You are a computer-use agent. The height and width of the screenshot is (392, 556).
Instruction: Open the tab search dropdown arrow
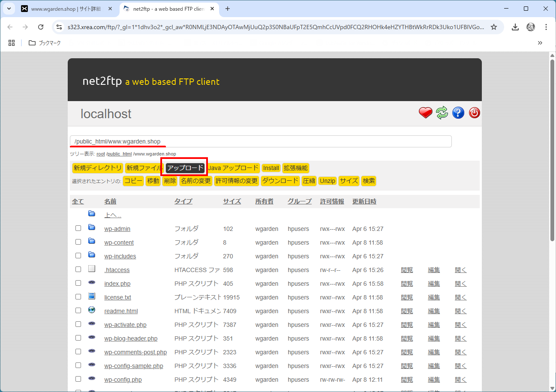9,9
